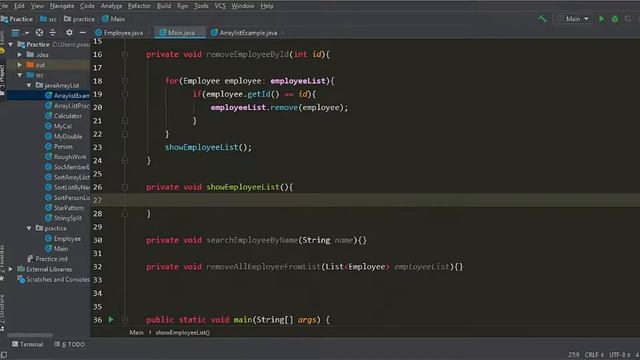Toggle code fold at line 19 if statement
Image resolution: width=640 pixels, height=360 pixels.
pos(125,94)
